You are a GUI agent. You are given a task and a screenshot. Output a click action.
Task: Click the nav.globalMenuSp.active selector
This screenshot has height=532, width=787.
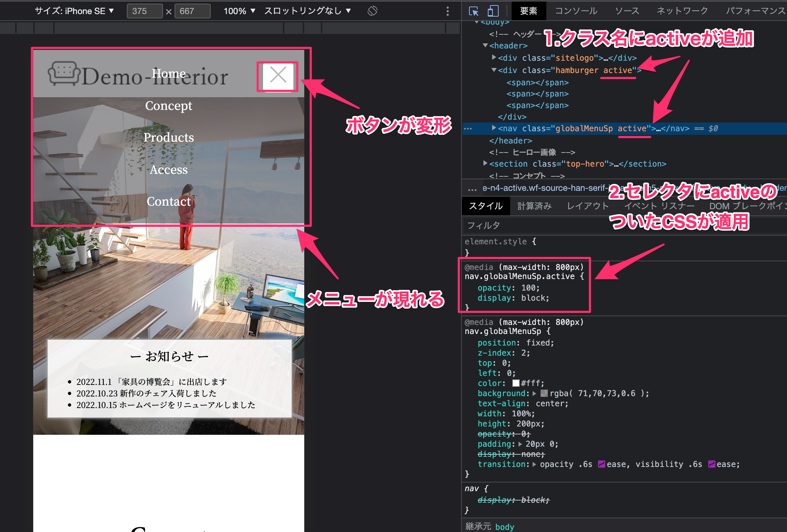[520, 276]
